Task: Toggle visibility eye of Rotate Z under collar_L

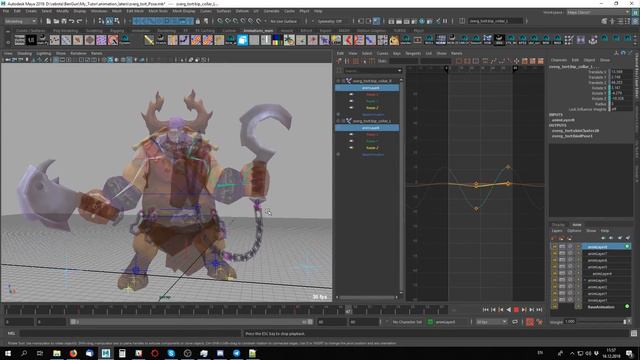Action: coord(351,148)
